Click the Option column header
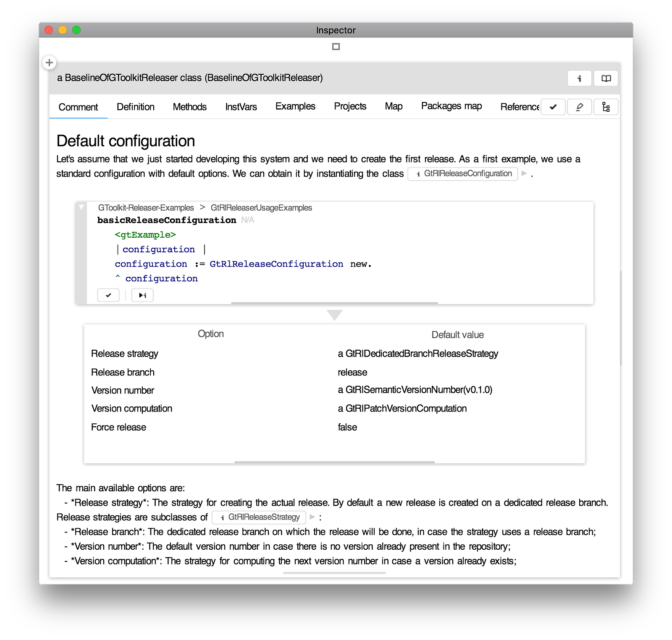Viewport: 672px width, 640px height. point(211,334)
